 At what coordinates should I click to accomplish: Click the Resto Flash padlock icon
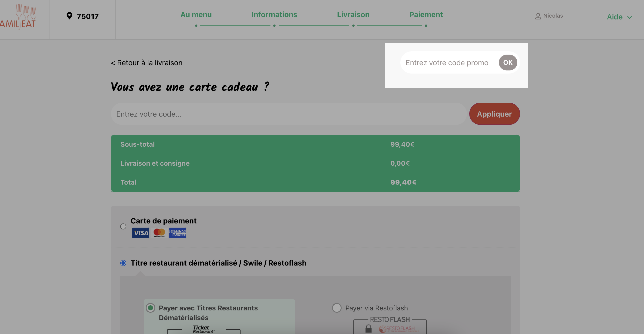click(x=368, y=328)
